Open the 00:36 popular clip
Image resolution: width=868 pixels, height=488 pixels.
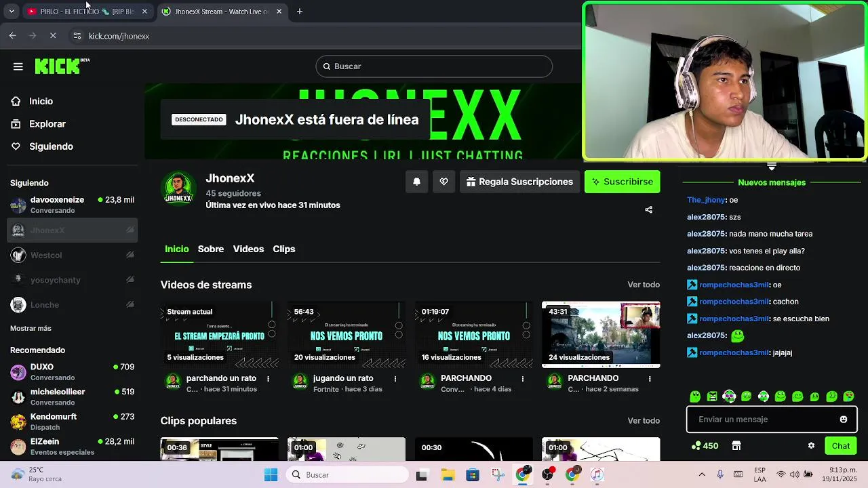coord(219,449)
